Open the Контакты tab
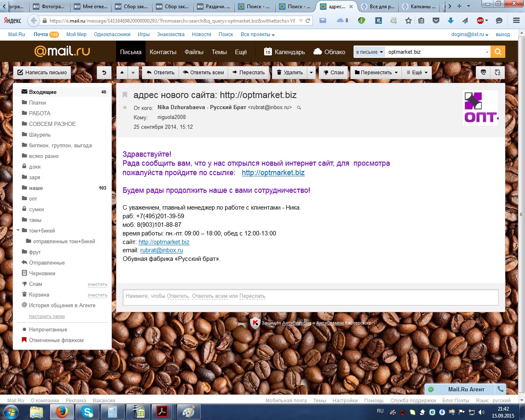Image resolution: width=525 pixels, height=420 pixels. click(x=163, y=52)
